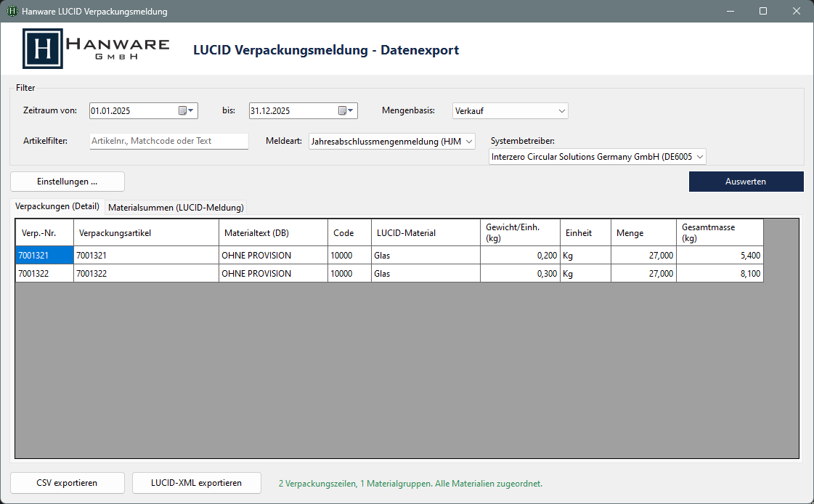Image resolution: width=814 pixels, height=504 pixels.
Task: Click Materialtext (DB) column header
Action: [x=274, y=232]
